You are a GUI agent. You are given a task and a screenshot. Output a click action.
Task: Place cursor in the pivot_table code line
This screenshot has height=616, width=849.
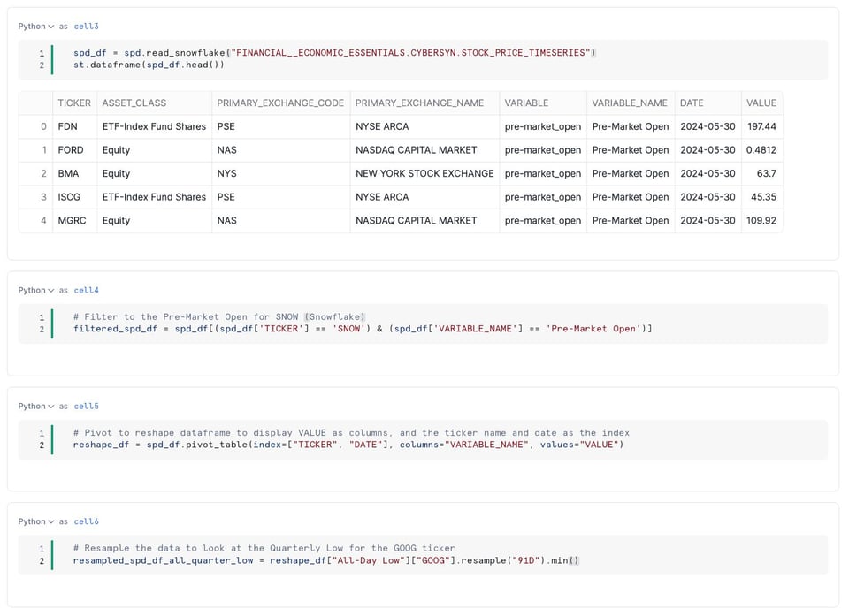click(348, 445)
